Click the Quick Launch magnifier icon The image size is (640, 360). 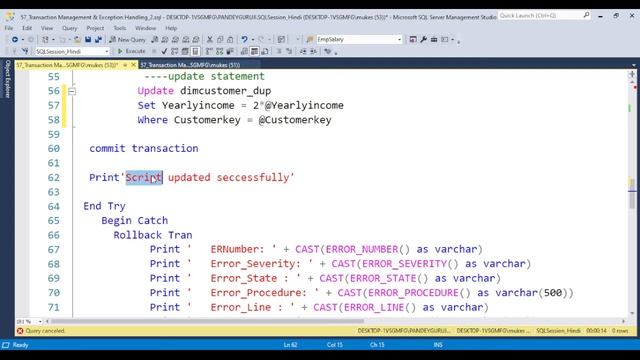(x=586, y=16)
